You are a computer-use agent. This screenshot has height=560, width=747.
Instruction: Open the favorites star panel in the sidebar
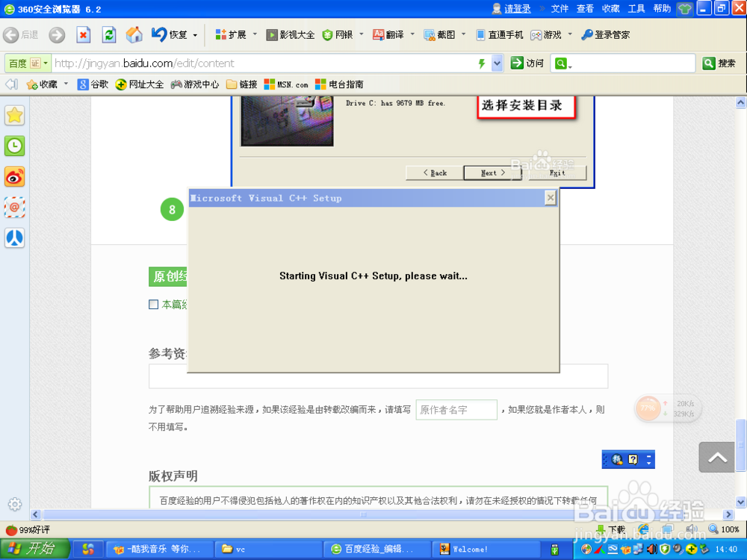pos(14,115)
